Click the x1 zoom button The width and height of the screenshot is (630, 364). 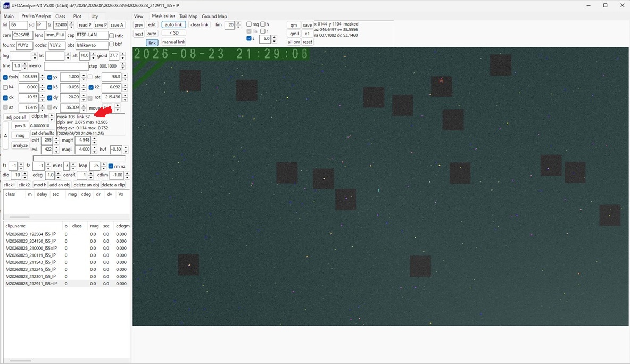coord(308,34)
